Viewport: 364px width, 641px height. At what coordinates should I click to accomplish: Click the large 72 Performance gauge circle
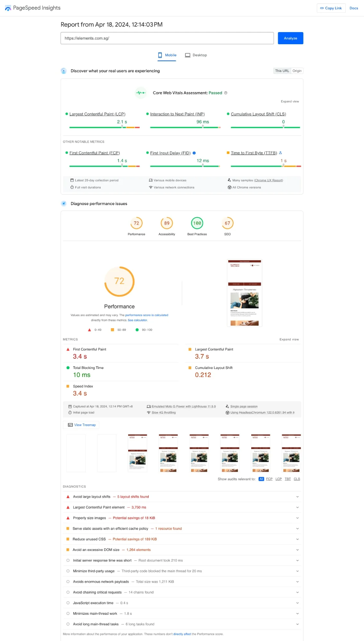coord(120,281)
